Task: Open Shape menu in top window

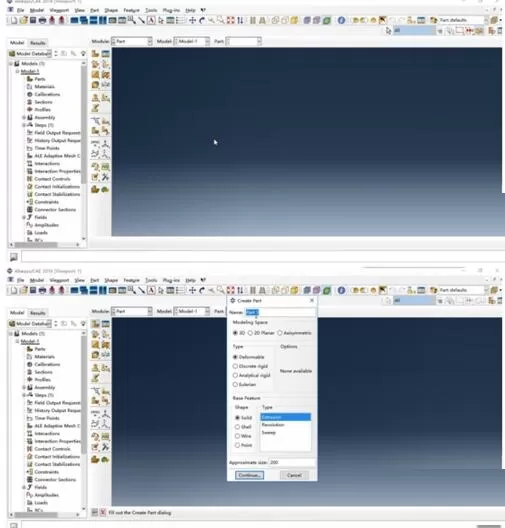Action: point(111,10)
